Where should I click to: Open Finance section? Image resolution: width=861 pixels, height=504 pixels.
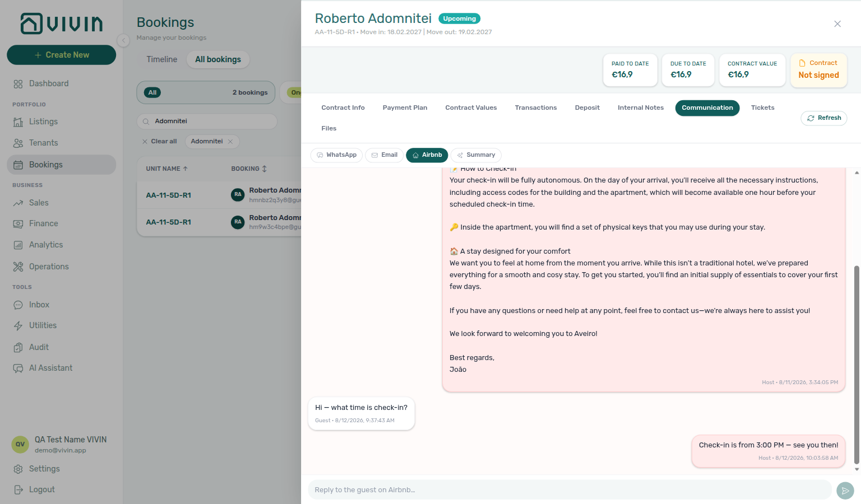point(62,223)
